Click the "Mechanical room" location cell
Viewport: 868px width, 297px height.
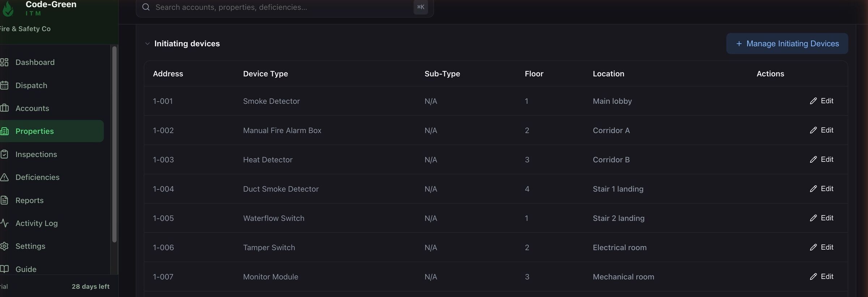pos(624,277)
